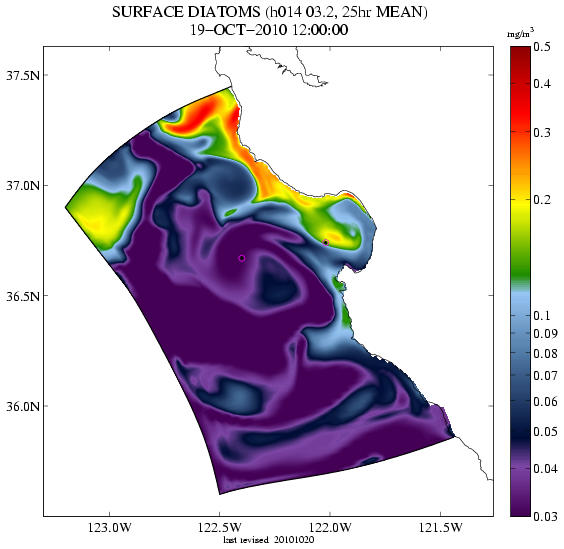
Task: Click the last revised 20101020 footer text
Action: click(269, 540)
